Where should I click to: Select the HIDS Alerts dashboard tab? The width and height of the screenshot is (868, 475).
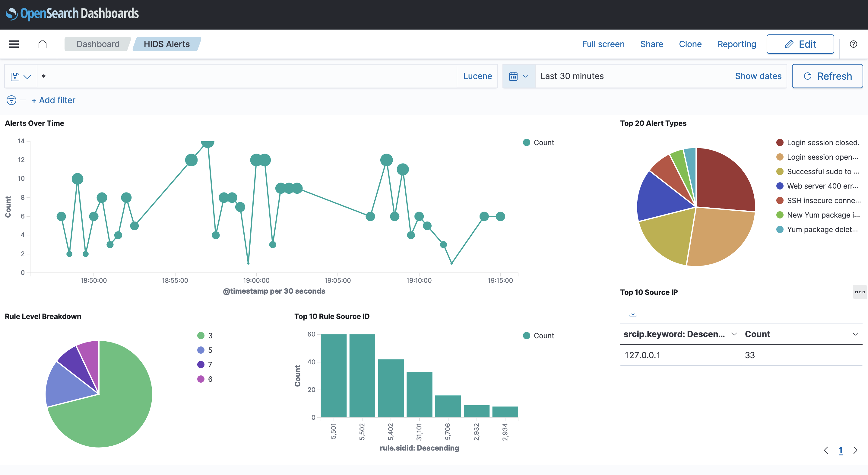tap(166, 44)
